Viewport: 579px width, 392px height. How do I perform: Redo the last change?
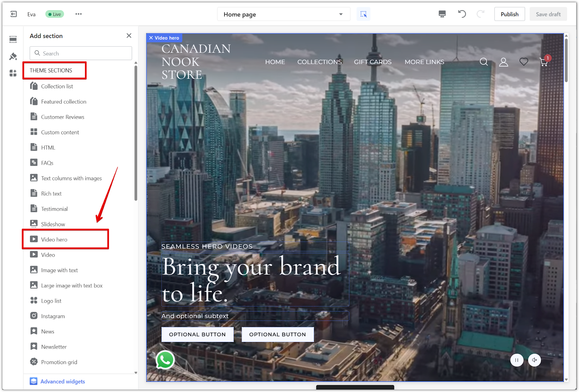coord(481,14)
